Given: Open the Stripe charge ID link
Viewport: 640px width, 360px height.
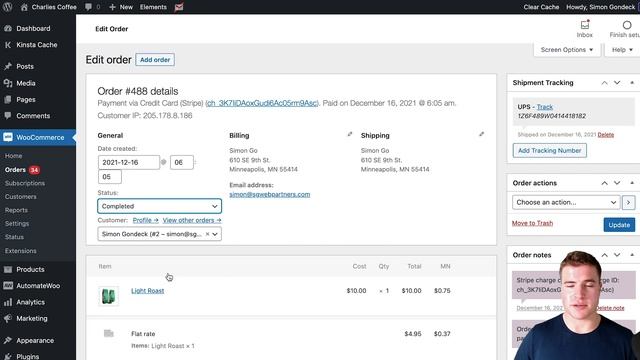Looking at the screenshot, I should click(262, 103).
